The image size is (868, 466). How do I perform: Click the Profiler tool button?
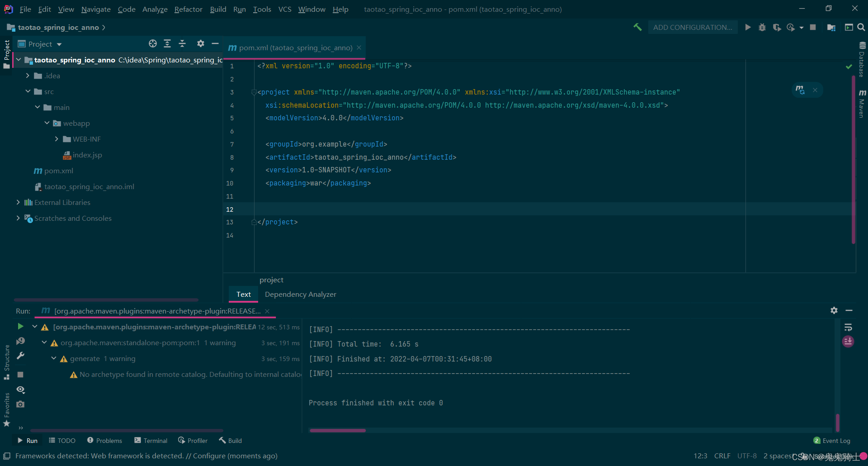(193, 441)
